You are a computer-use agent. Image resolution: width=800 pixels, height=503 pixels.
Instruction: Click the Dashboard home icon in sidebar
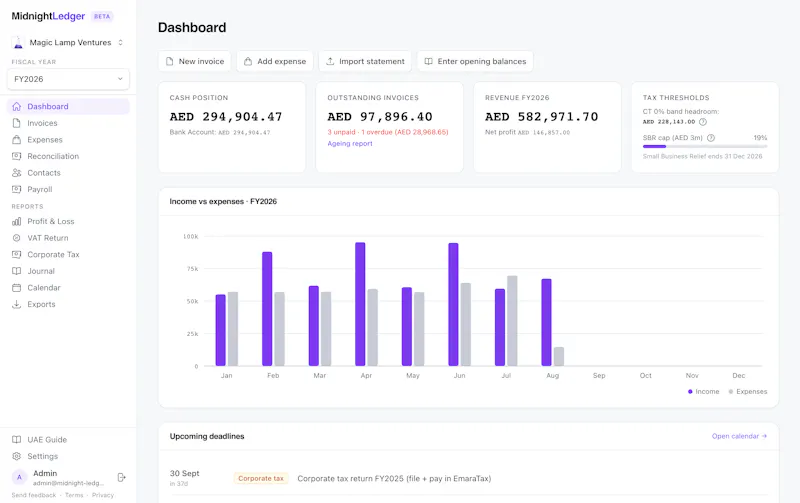[x=16, y=106]
